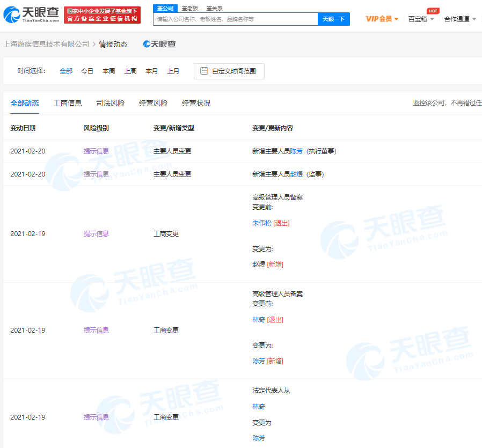The width and height of the screenshot is (482, 448).
Task: Open the 百宝箱 dropdown
Action: [x=421, y=19]
